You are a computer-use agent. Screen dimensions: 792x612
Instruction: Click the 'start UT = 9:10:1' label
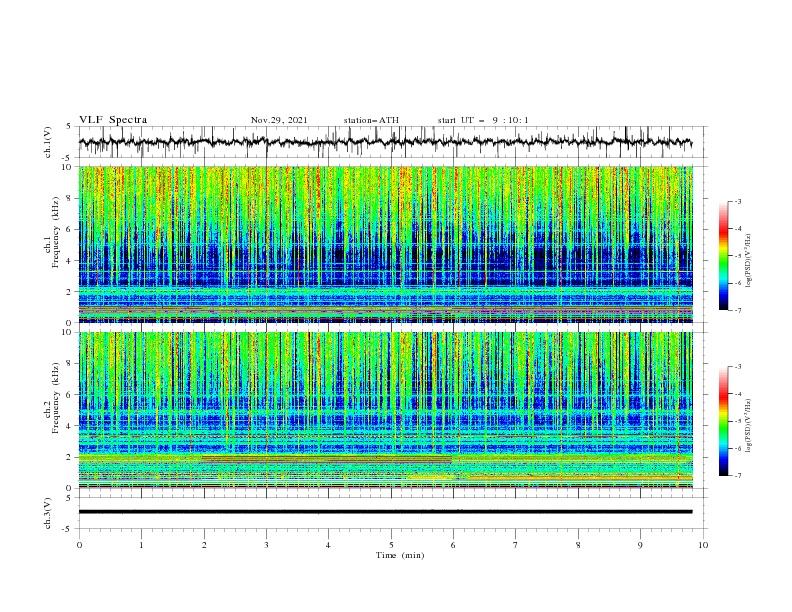[x=483, y=120]
